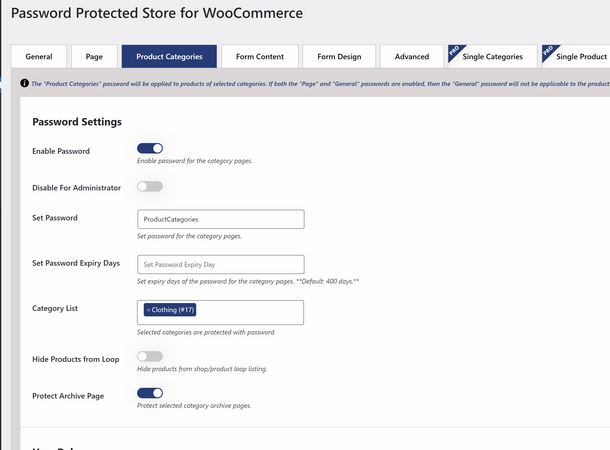This screenshot has width=610, height=450.
Task: Switch to the Page tab
Action: pyautogui.click(x=94, y=56)
